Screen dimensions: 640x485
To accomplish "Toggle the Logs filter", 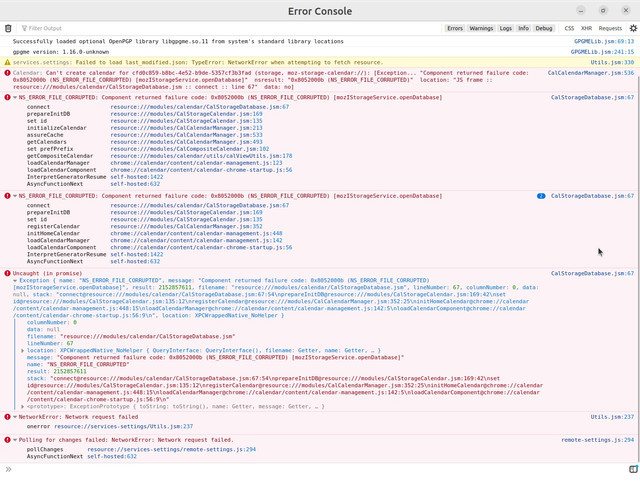I will [x=505, y=28].
